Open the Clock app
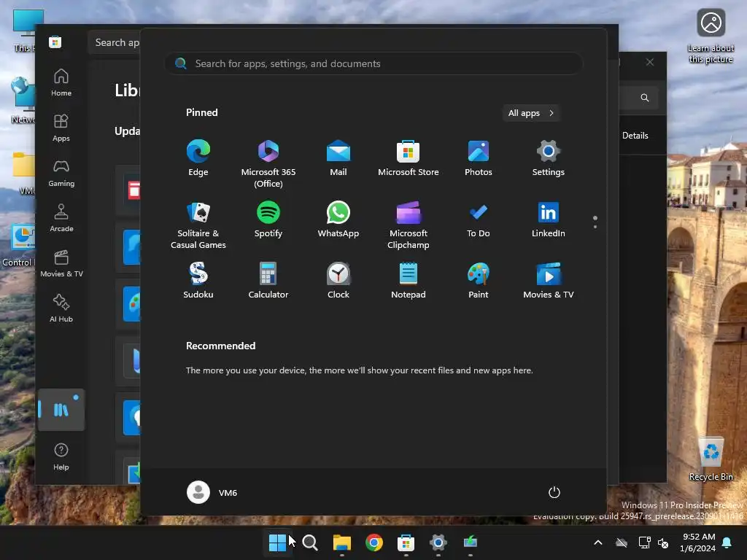 338,281
